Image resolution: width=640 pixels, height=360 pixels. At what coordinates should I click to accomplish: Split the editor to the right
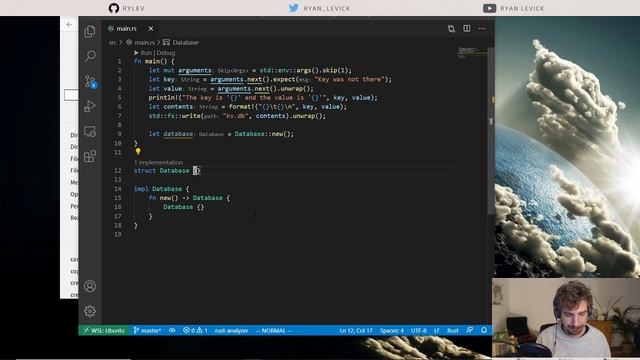coord(467,28)
